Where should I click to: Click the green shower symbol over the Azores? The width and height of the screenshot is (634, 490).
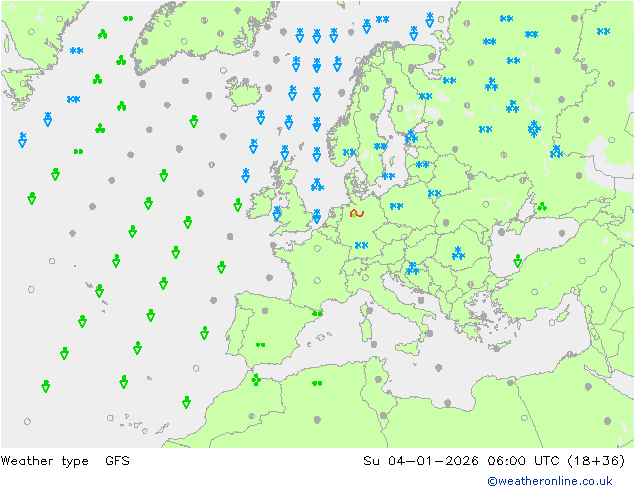pos(99,291)
